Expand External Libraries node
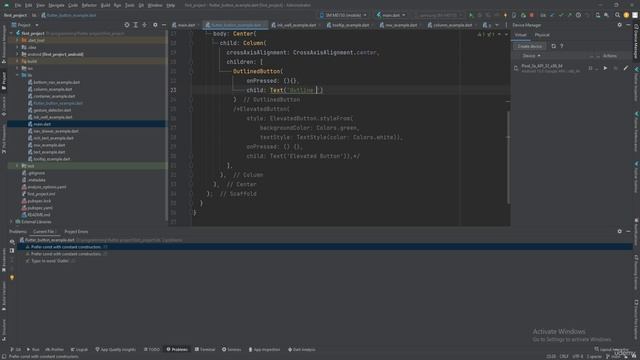This screenshot has height=360, width=640. click(x=11, y=222)
